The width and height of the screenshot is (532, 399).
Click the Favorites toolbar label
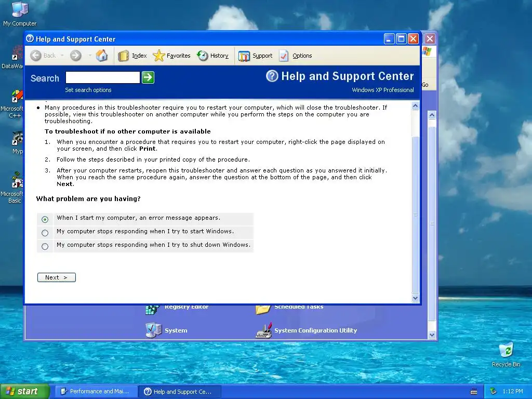(x=179, y=56)
